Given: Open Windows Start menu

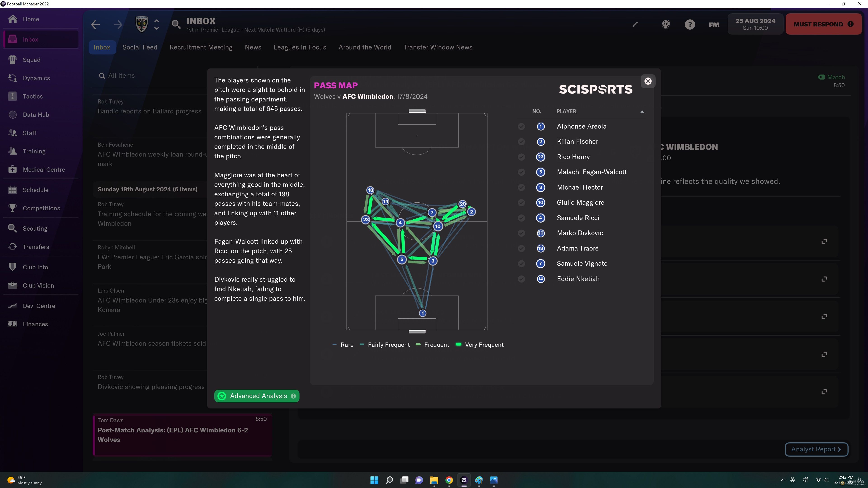Looking at the screenshot, I should point(374,480).
